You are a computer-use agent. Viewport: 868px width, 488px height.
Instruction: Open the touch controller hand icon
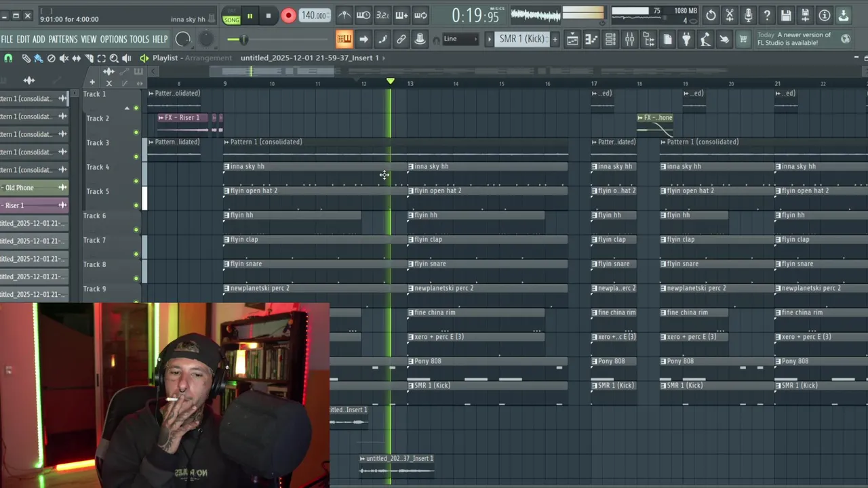tap(724, 39)
